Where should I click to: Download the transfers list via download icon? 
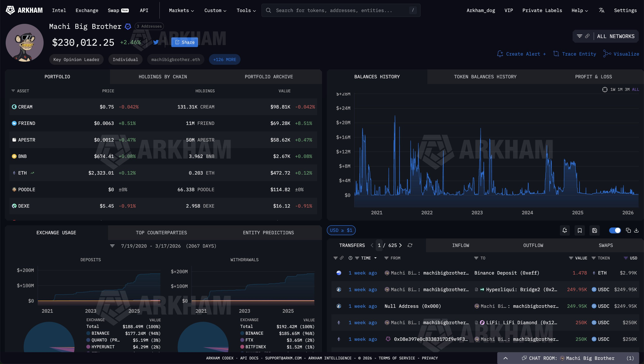636,230
